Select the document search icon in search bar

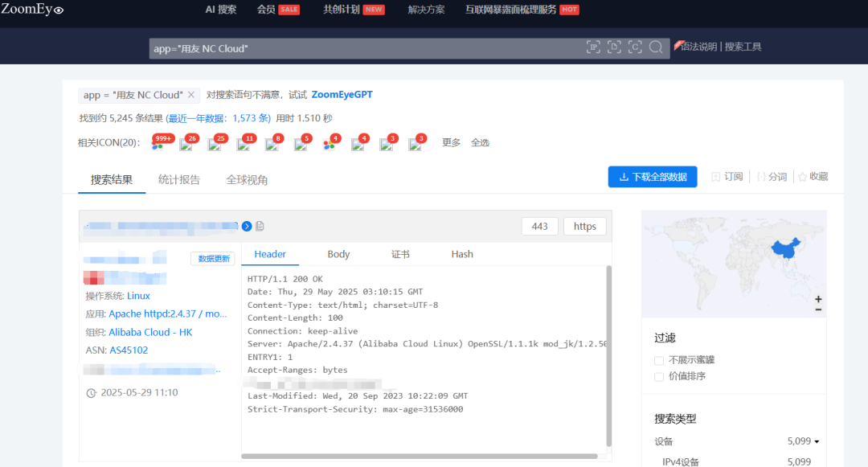614,47
